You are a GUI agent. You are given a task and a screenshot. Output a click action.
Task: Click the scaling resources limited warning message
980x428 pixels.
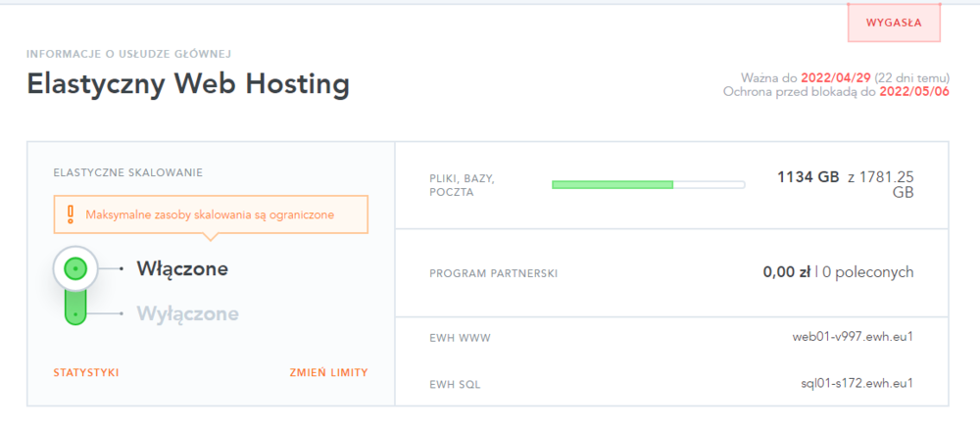(210, 214)
